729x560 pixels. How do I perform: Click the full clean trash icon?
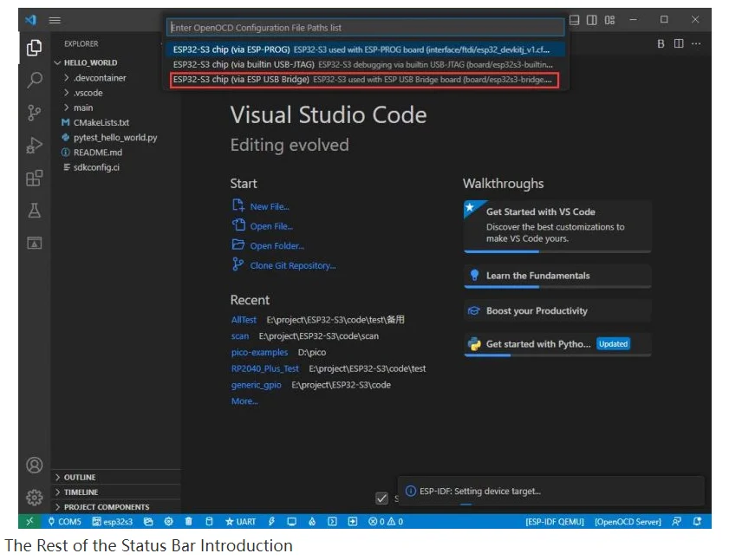coord(189,521)
